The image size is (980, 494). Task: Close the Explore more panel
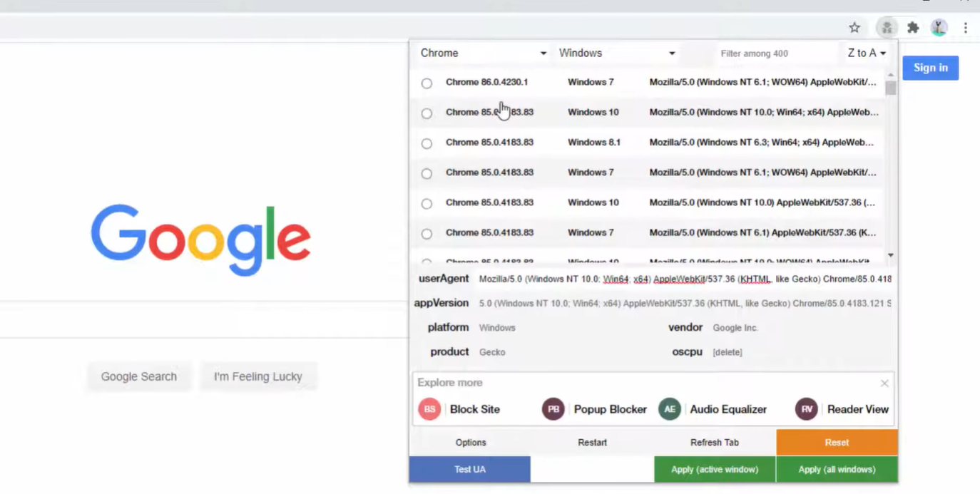click(x=884, y=383)
